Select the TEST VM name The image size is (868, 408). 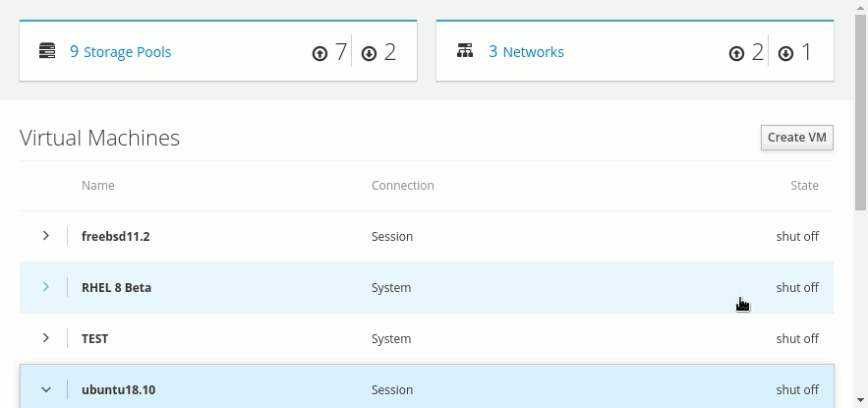pos(94,339)
